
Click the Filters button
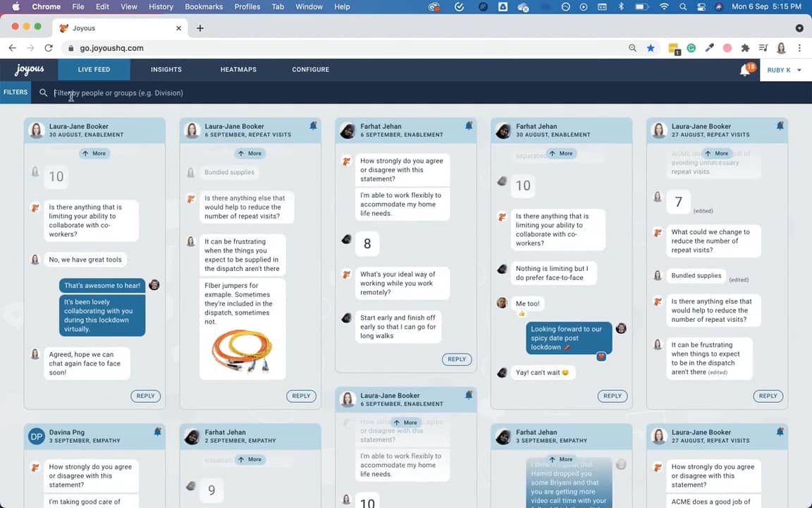tap(16, 92)
